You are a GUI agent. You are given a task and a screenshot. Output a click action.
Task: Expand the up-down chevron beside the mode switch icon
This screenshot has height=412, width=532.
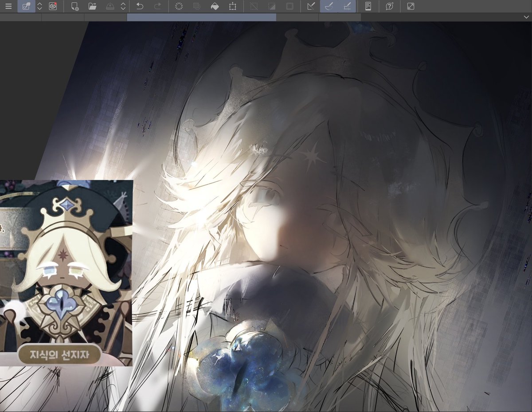39,6
